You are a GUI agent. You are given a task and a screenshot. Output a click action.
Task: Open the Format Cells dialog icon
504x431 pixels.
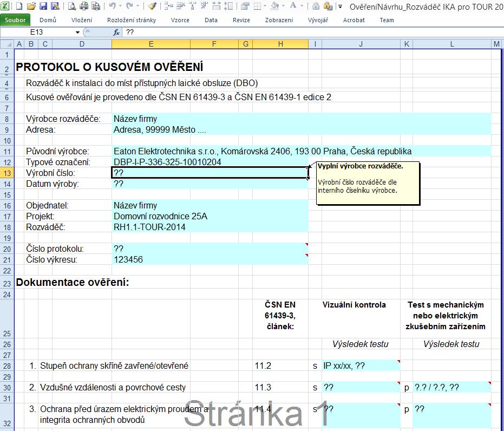(x=245, y=6)
